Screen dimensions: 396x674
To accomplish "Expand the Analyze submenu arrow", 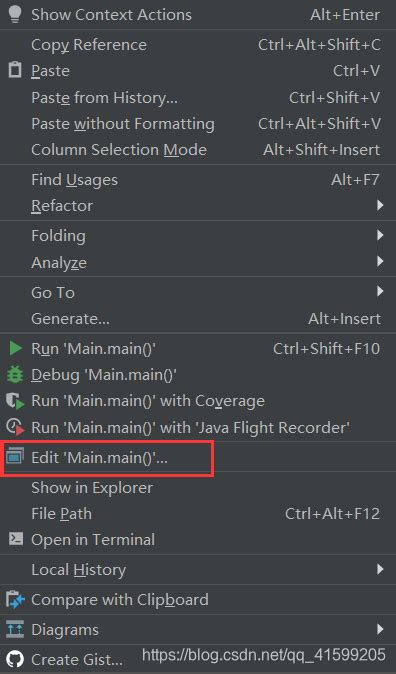I will 380,261.
